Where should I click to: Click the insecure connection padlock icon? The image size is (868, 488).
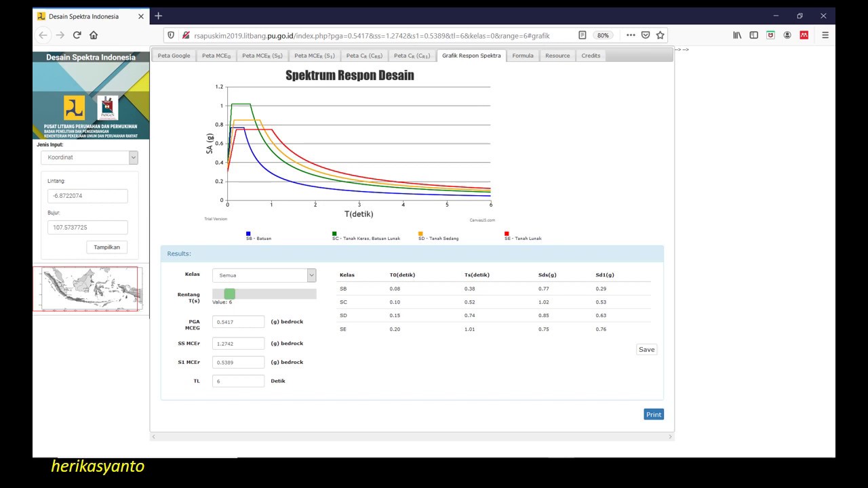[x=186, y=35]
